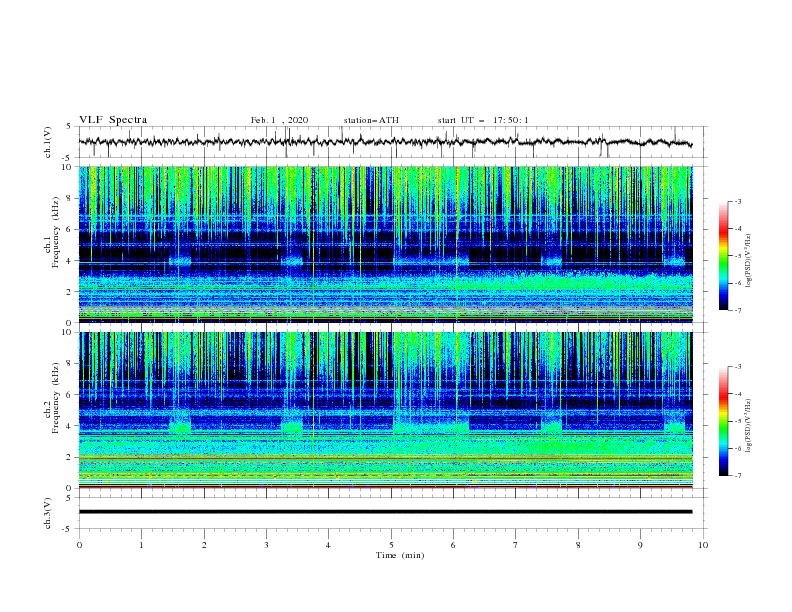Click the "Time (min)" axis label
The height and width of the screenshot is (612, 792).
pyautogui.click(x=400, y=555)
